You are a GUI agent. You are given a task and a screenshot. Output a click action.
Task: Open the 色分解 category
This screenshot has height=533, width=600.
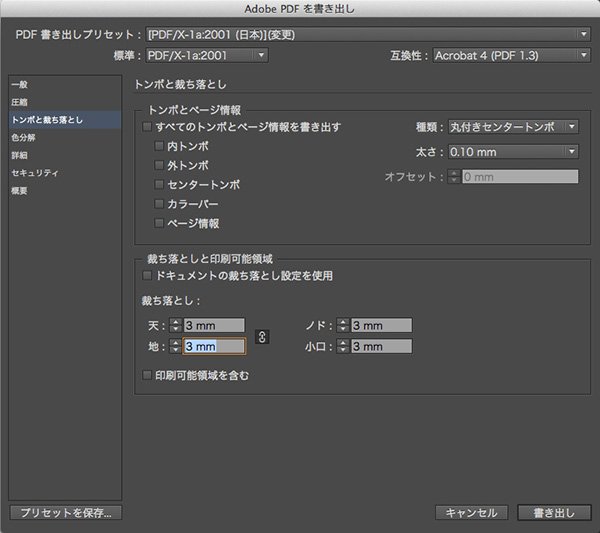tap(65, 137)
